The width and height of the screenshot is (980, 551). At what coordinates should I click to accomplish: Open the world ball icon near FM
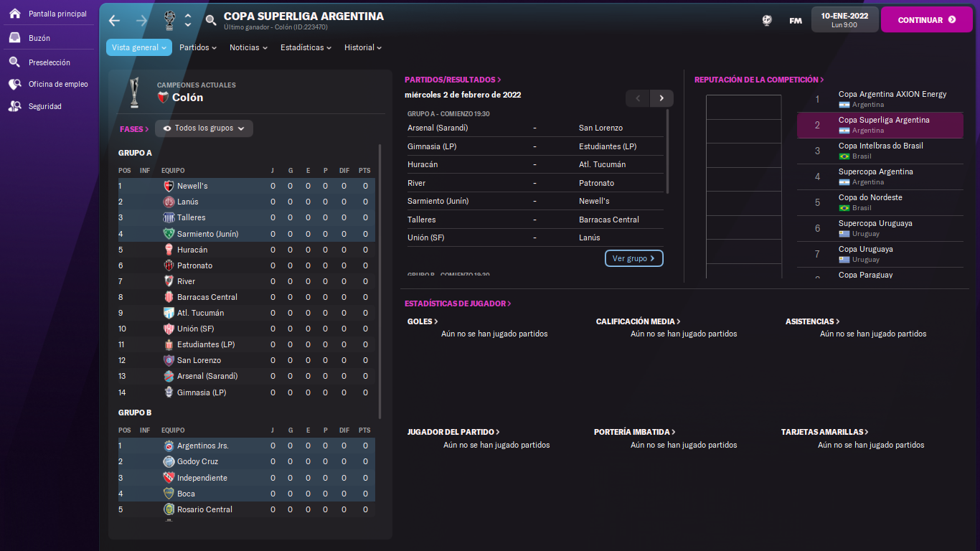pyautogui.click(x=767, y=20)
